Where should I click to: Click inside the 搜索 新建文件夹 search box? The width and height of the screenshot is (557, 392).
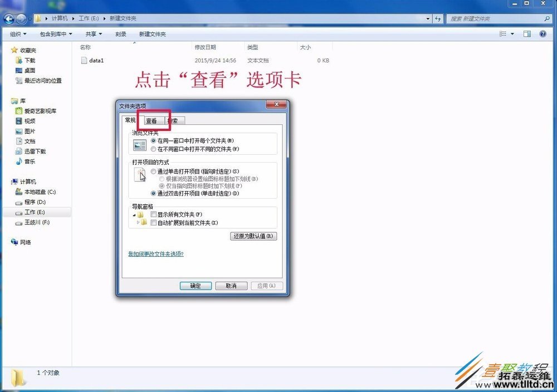click(x=496, y=18)
